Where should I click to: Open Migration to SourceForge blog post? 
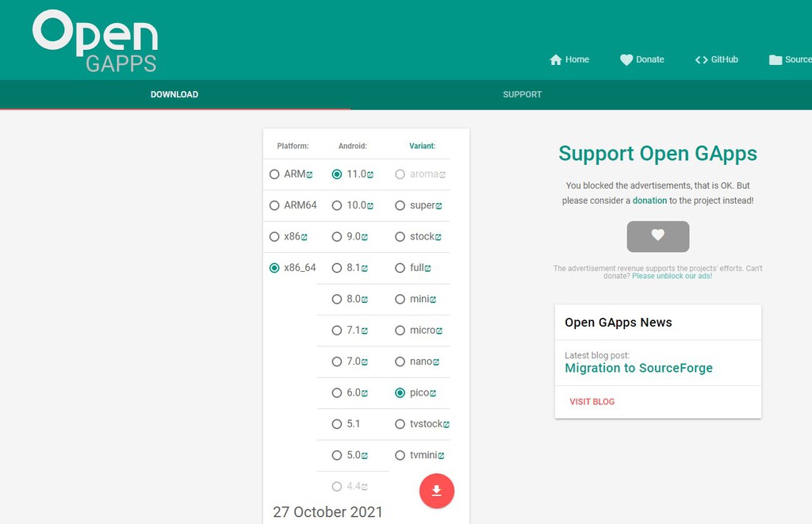tap(638, 368)
